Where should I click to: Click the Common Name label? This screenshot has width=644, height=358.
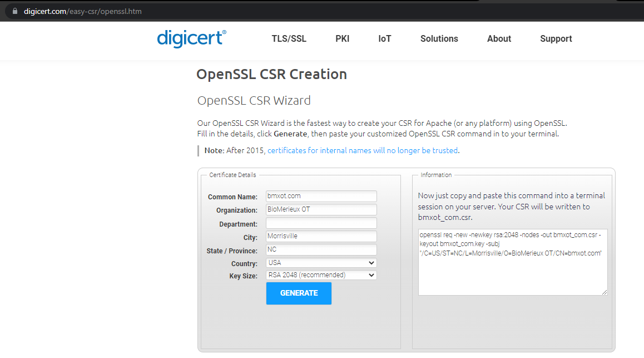click(x=232, y=197)
